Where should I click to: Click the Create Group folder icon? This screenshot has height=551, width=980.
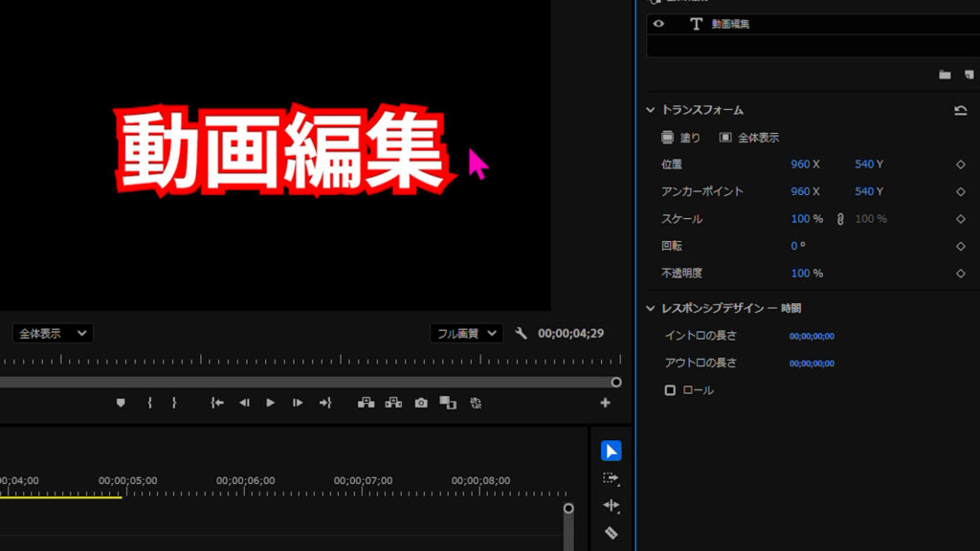click(945, 75)
